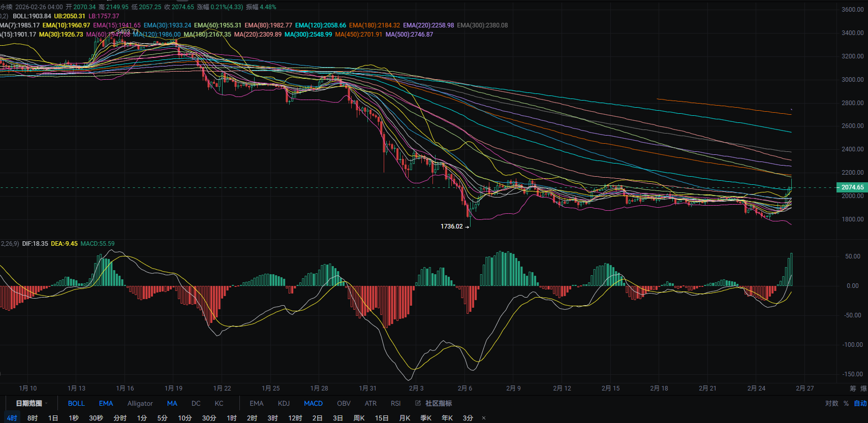Open the community indicators edit icon
This screenshot has width=868, height=423.
(x=418, y=403)
